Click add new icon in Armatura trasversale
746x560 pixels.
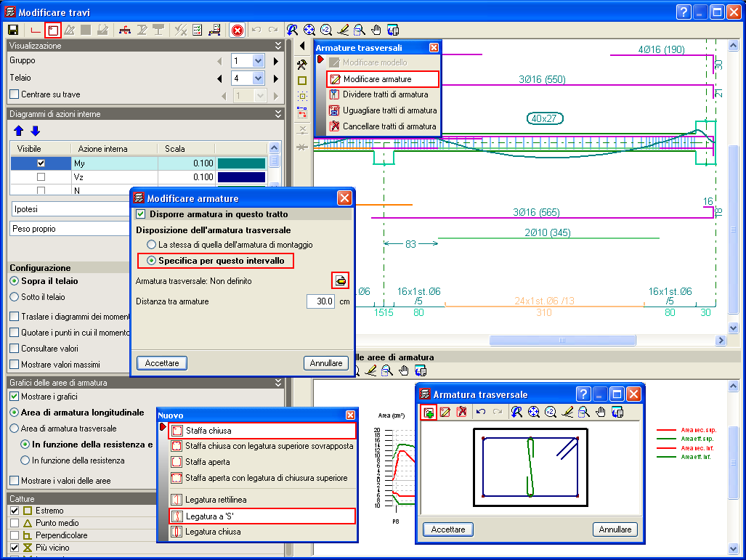429,412
